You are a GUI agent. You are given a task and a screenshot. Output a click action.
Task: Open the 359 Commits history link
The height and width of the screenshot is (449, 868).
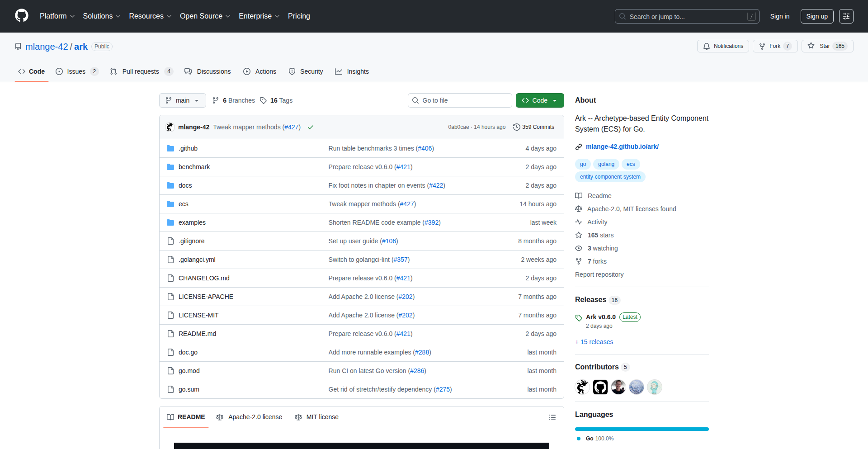click(x=534, y=127)
